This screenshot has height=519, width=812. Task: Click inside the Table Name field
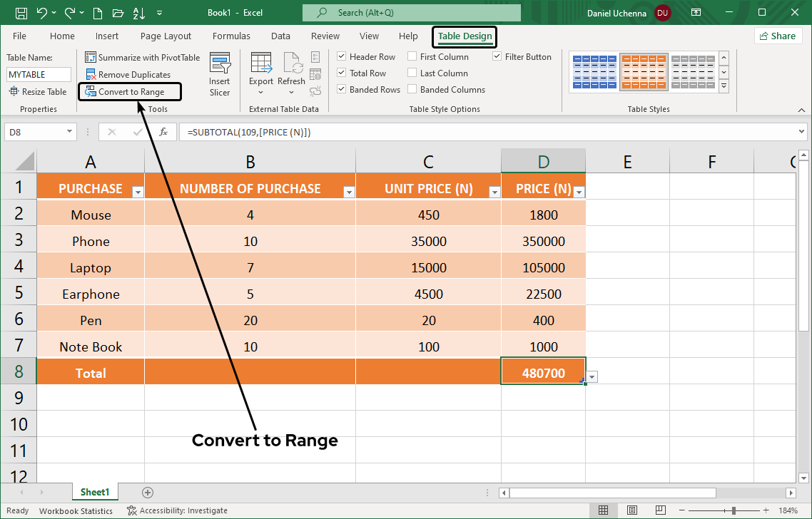(39, 73)
